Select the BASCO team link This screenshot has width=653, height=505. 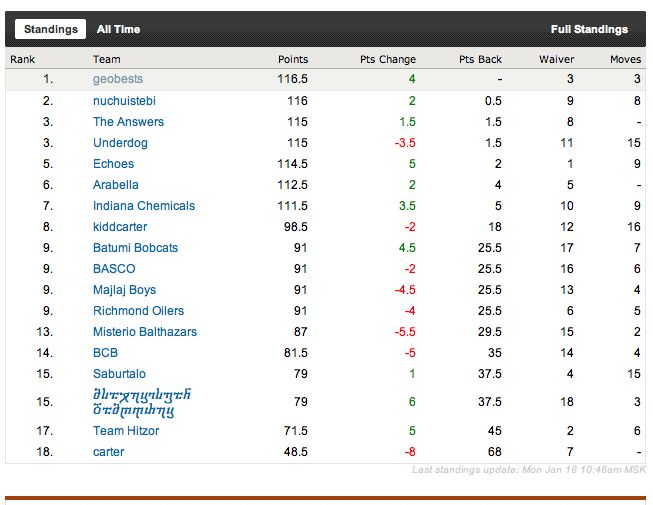click(114, 269)
